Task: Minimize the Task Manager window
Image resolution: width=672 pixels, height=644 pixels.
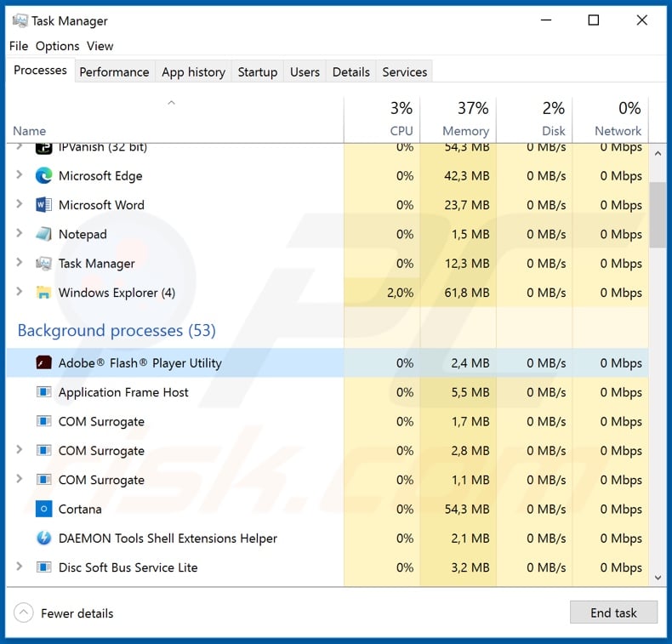Action: [546, 20]
